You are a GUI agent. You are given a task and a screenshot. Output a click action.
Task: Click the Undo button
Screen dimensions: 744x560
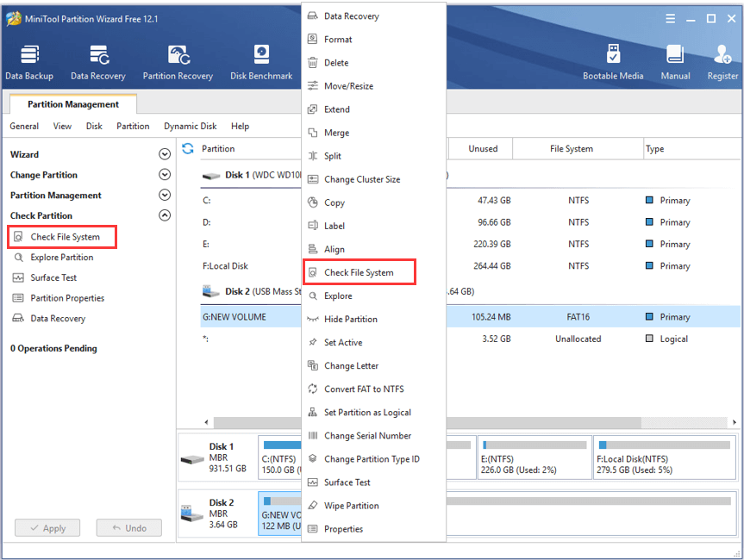(x=128, y=527)
